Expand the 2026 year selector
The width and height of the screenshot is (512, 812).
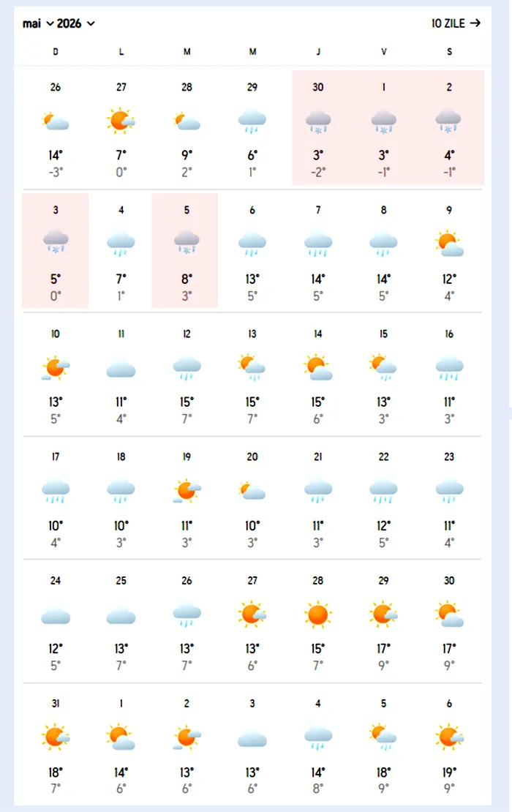pos(76,23)
